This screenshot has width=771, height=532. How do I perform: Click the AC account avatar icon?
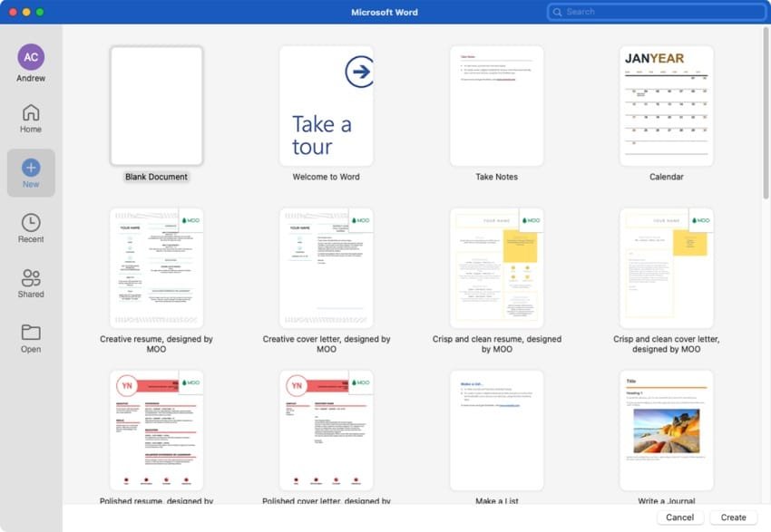coord(31,57)
